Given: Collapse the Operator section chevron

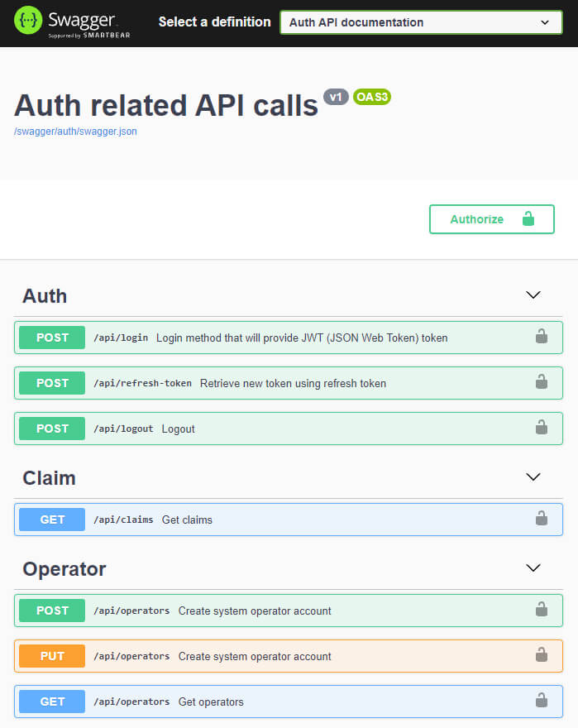Looking at the screenshot, I should (533, 568).
